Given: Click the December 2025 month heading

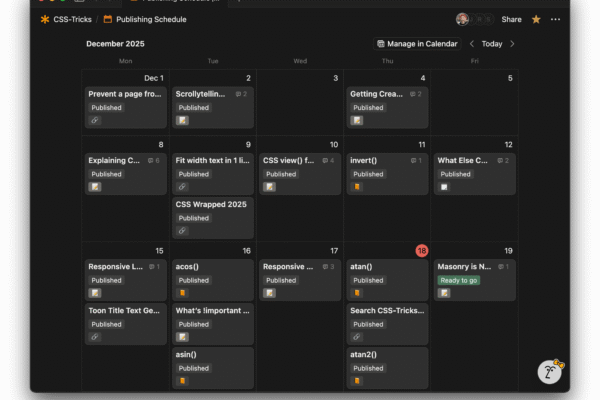Looking at the screenshot, I should tap(115, 44).
